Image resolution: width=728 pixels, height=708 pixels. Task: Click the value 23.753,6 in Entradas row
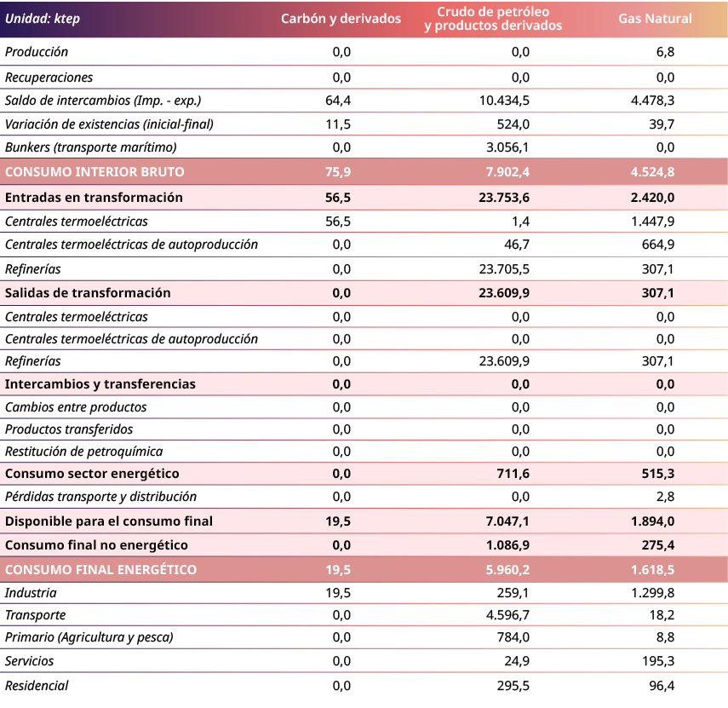tap(504, 198)
